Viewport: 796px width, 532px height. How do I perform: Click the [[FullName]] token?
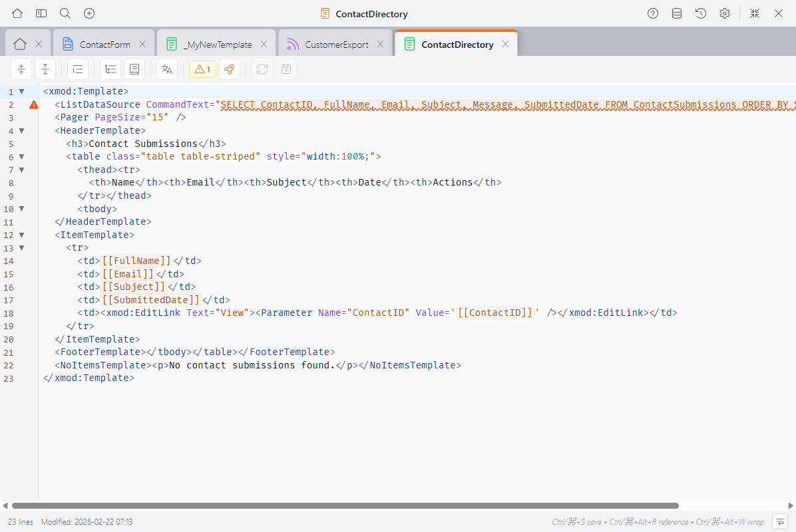pyautogui.click(x=136, y=261)
